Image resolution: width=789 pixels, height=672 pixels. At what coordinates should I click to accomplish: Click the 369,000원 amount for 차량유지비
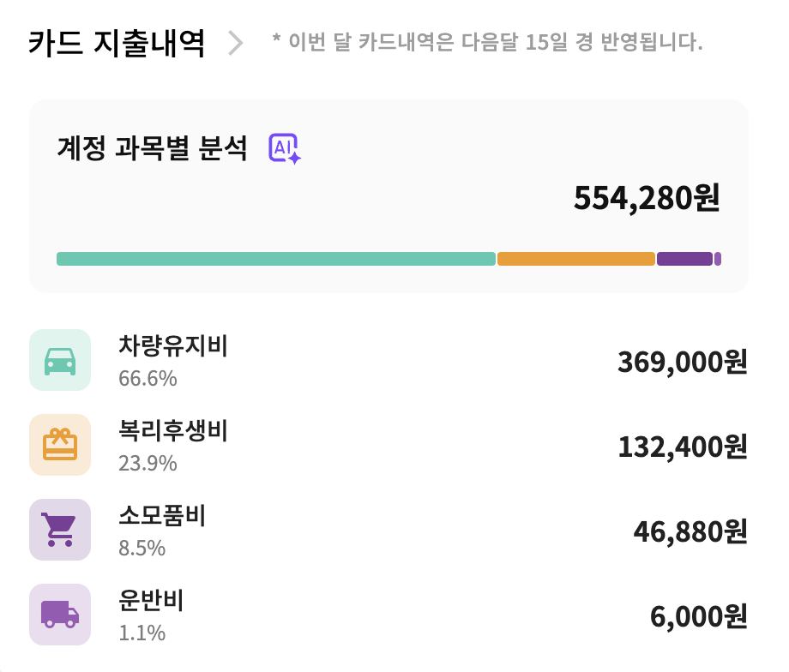click(682, 363)
